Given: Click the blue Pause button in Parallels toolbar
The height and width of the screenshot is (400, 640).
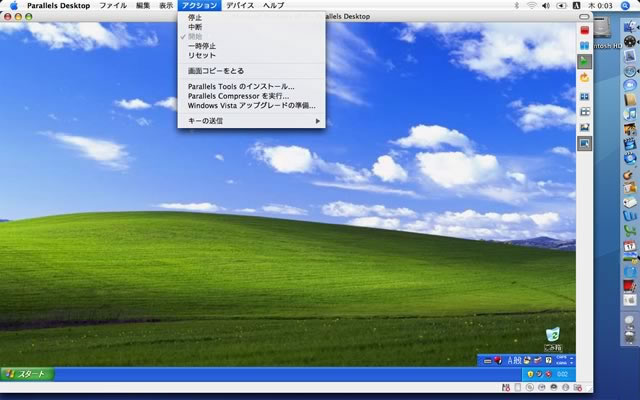Looking at the screenshot, I should tap(584, 46).
